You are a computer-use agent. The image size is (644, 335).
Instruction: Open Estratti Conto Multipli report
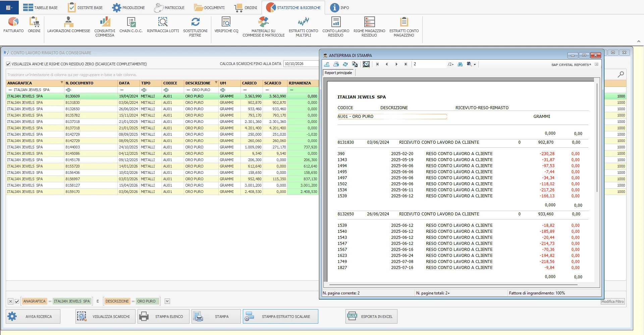click(303, 27)
